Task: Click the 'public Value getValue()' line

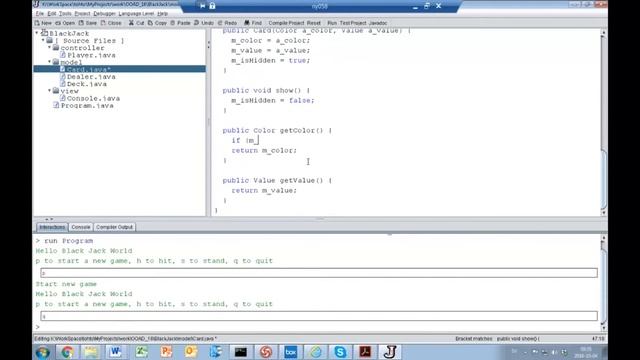Action: tap(277, 180)
